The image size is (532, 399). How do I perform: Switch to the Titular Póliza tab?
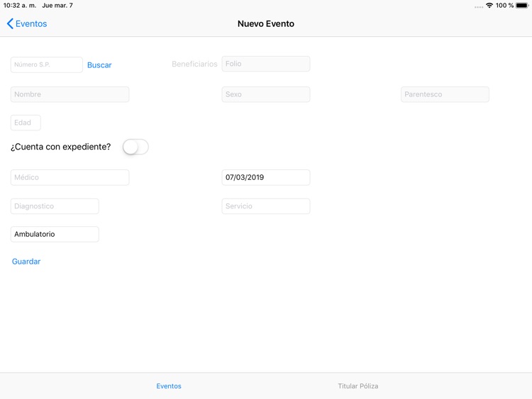(x=358, y=386)
